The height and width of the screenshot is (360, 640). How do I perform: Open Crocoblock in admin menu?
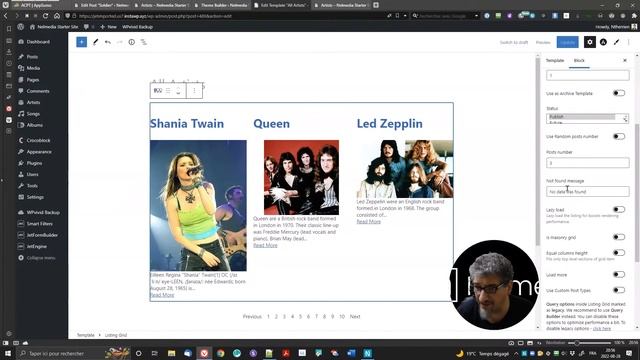point(38,140)
